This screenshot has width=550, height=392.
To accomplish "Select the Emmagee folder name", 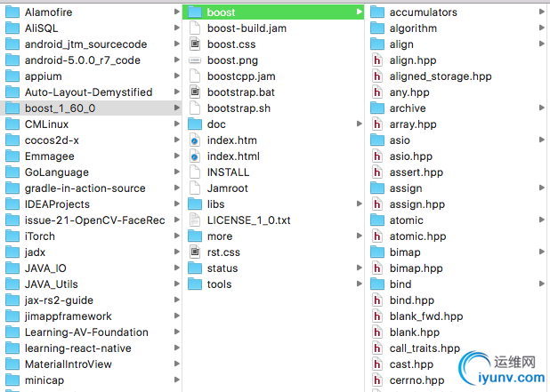I will pyautogui.click(x=50, y=156).
